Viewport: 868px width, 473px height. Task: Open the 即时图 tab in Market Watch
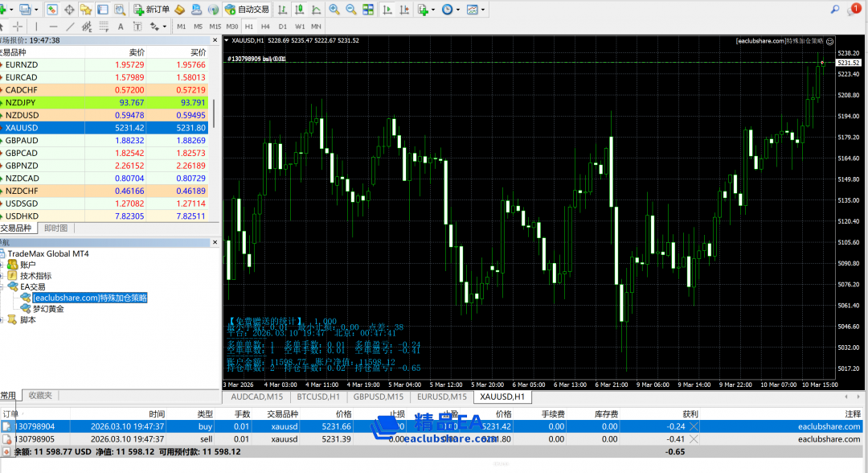(55, 228)
